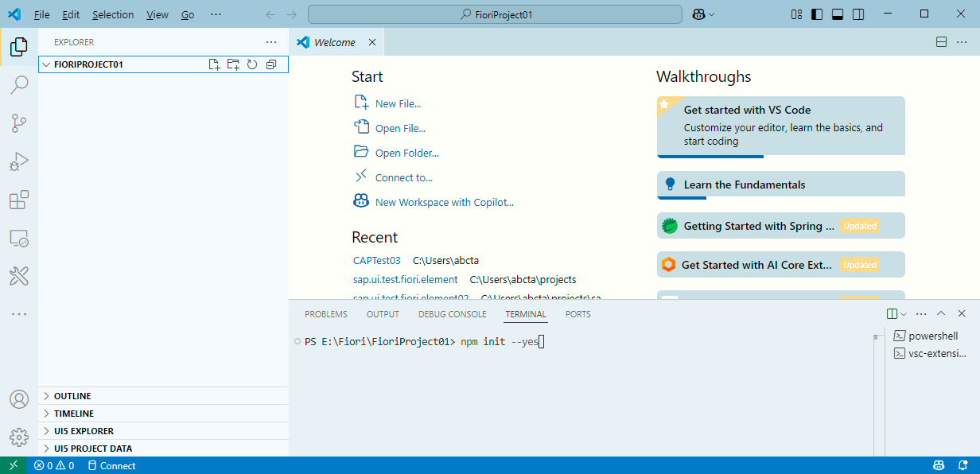The width and height of the screenshot is (980, 474).
Task: Switch to the PROBLEMS panel tab
Action: pos(326,314)
